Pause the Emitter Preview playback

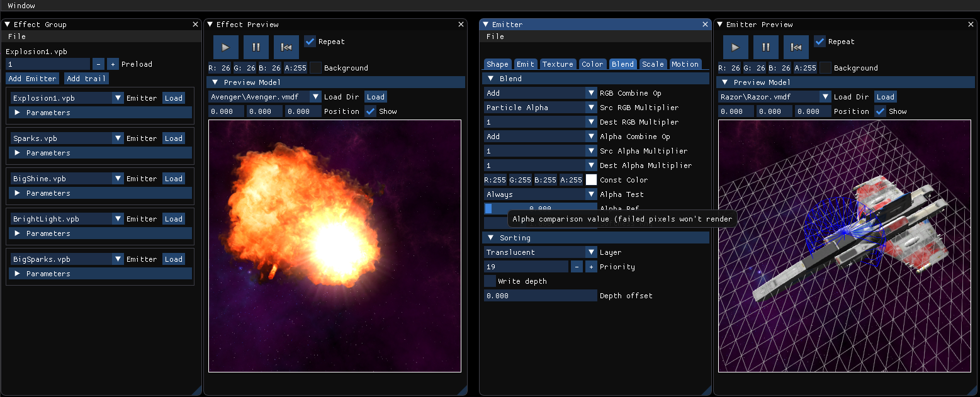766,47
